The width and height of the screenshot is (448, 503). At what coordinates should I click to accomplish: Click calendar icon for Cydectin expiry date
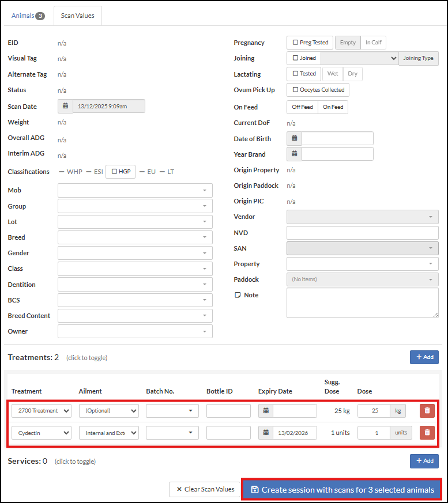pyautogui.click(x=266, y=433)
